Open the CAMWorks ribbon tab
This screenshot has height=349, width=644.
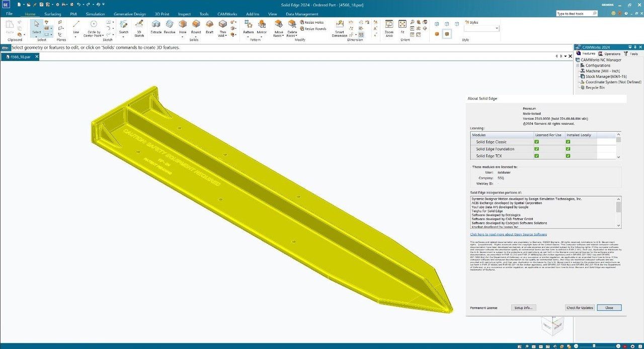point(227,14)
